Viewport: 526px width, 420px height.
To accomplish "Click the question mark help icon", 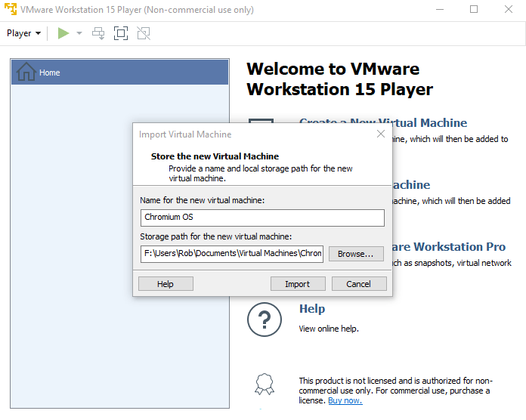I will (x=265, y=320).
